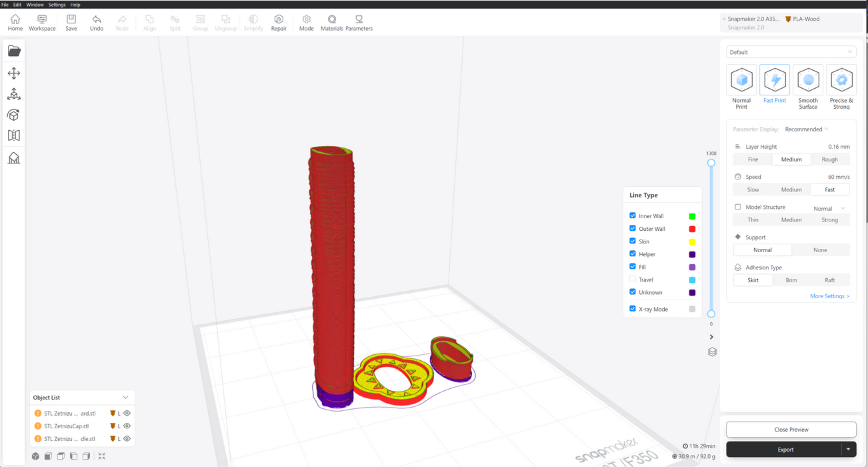Enable the Travel line type checkbox
The width and height of the screenshot is (868, 467).
coord(633,280)
